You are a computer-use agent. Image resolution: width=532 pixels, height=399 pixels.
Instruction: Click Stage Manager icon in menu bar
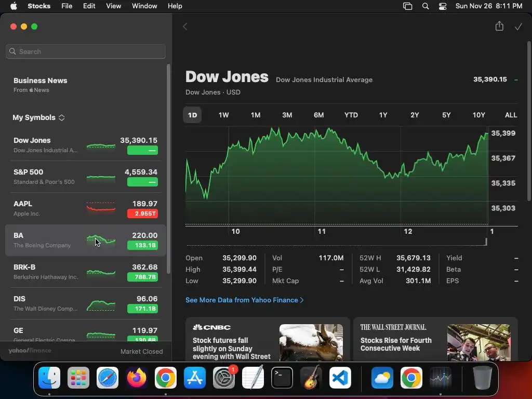point(407,6)
